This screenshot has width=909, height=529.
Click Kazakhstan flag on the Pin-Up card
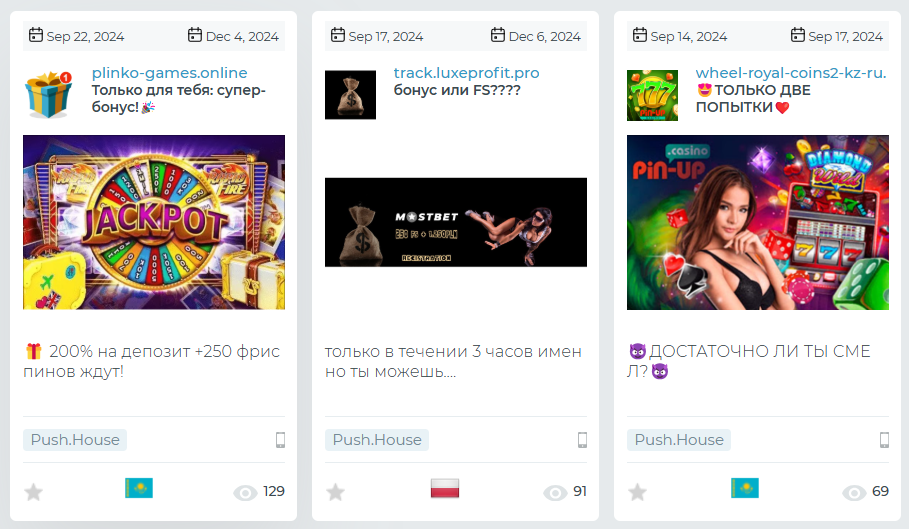pyautogui.click(x=745, y=488)
